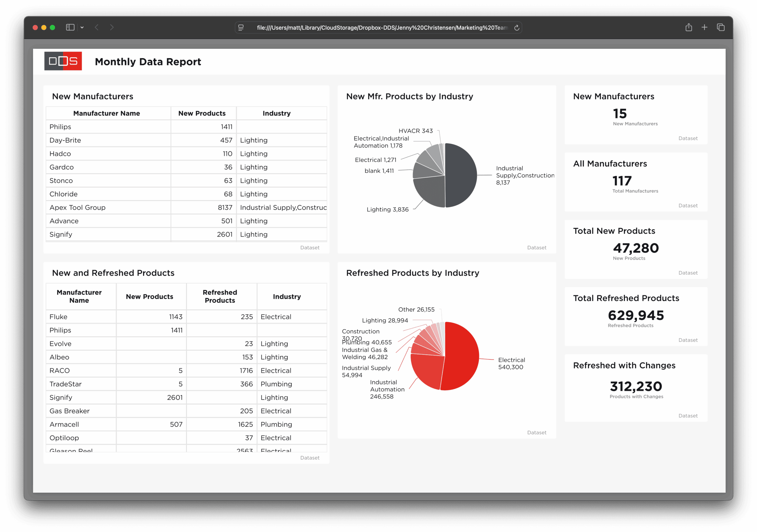Click the 47,280 Total New Products value
Image resolution: width=757 pixels, height=532 pixels.
coord(636,248)
